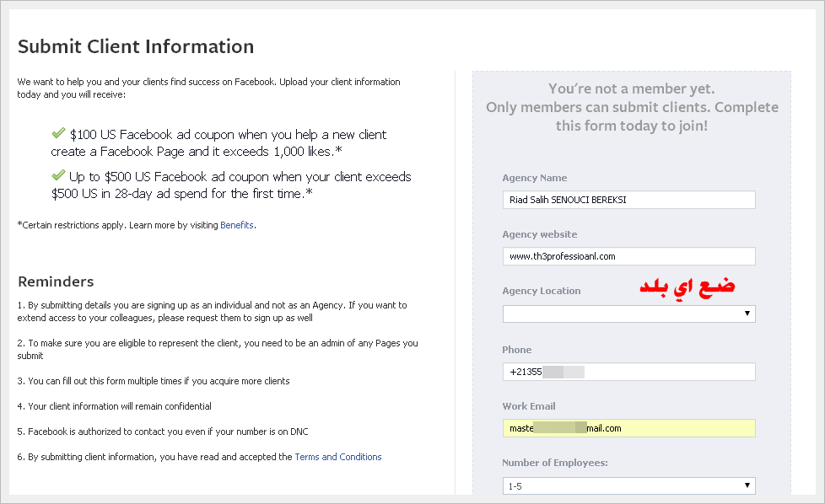Open the Terms and Conditions link
Screen dimensions: 825x504
click(x=337, y=457)
